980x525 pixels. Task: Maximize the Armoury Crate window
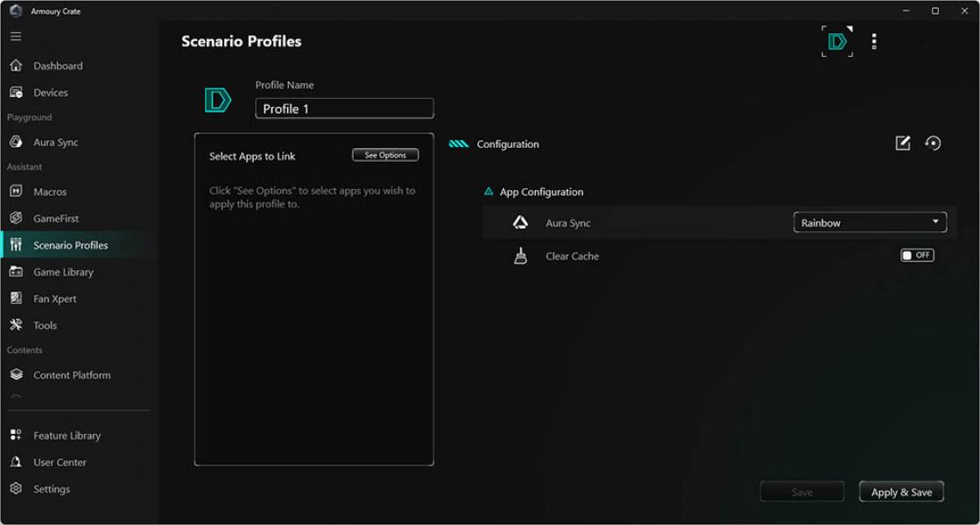point(935,10)
